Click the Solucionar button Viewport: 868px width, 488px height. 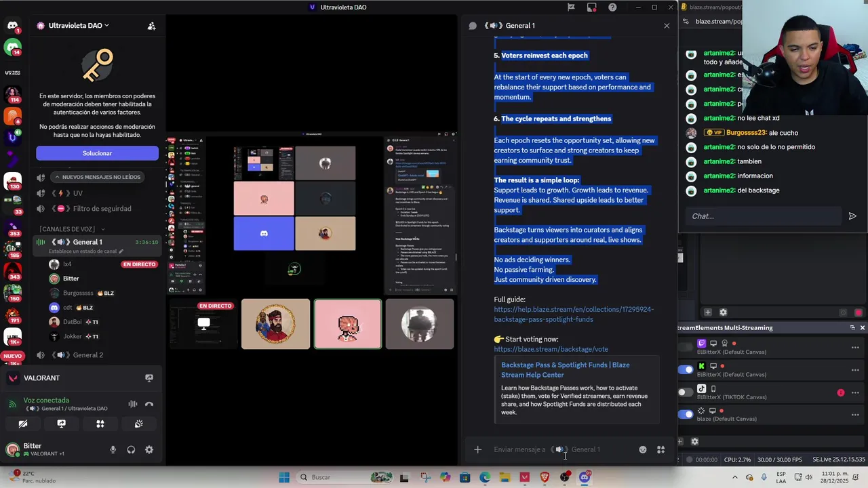click(x=97, y=153)
